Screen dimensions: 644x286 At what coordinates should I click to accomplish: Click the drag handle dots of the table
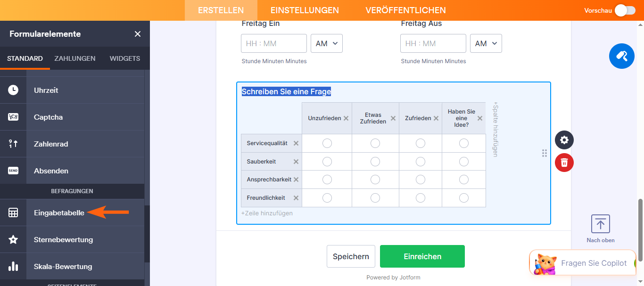[545, 153]
